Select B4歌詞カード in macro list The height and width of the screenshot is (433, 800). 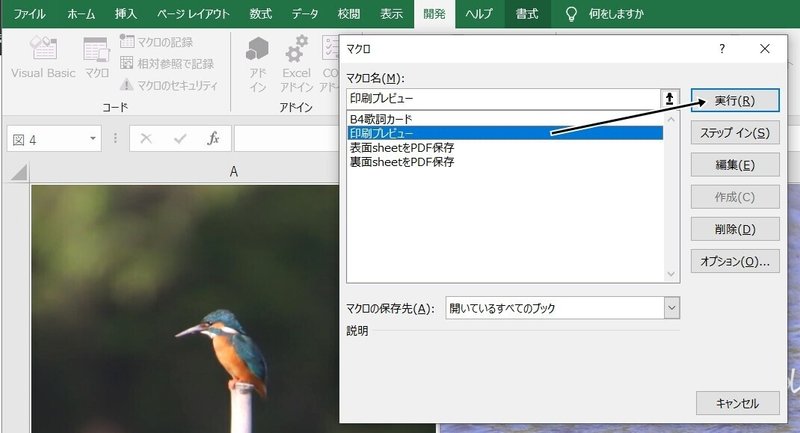[505, 119]
